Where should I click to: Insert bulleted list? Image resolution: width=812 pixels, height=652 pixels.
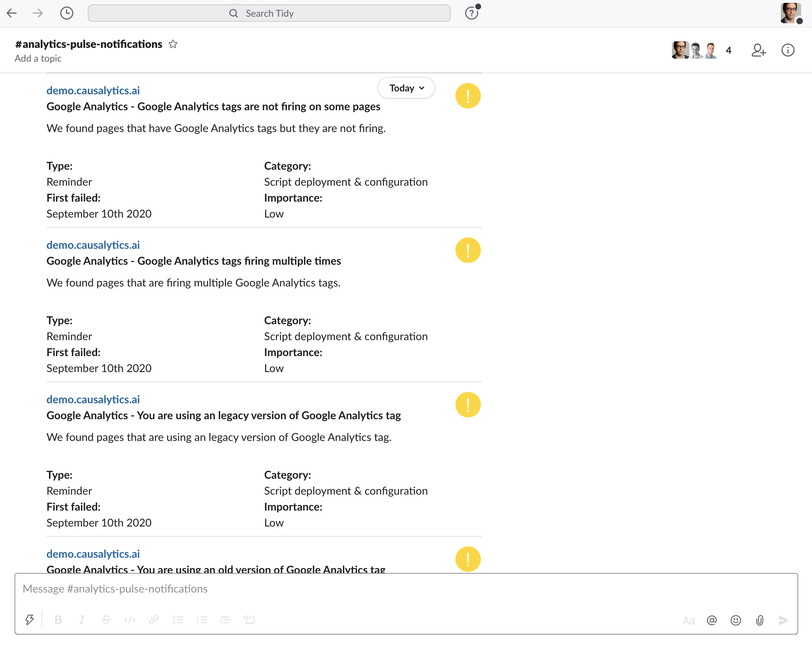pyautogui.click(x=202, y=620)
